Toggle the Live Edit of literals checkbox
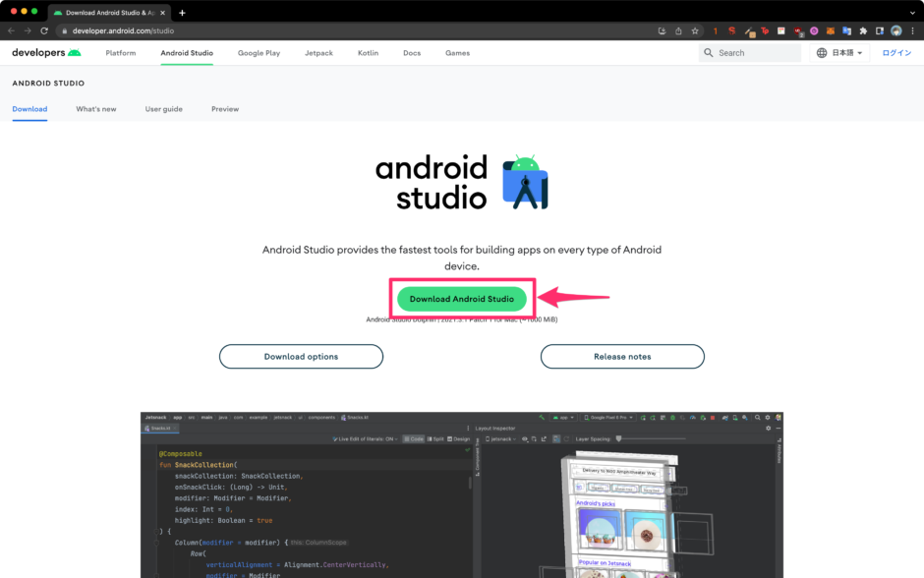924x578 pixels. pos(335,438)
